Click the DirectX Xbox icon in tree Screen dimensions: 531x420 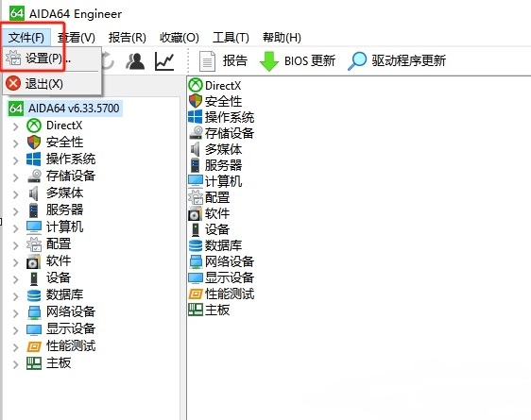[x=34, y=126]
